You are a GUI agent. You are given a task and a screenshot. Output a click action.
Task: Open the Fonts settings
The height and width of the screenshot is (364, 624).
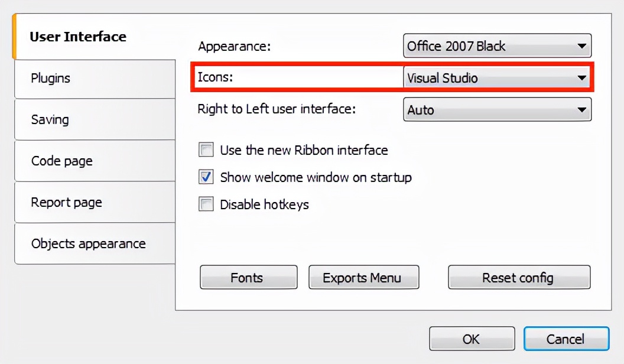[248, 277]
